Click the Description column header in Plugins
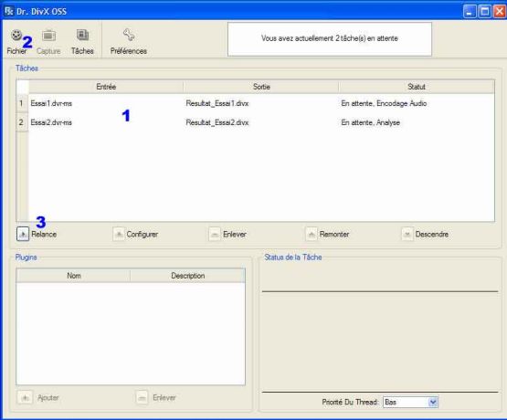 point(188,276)
